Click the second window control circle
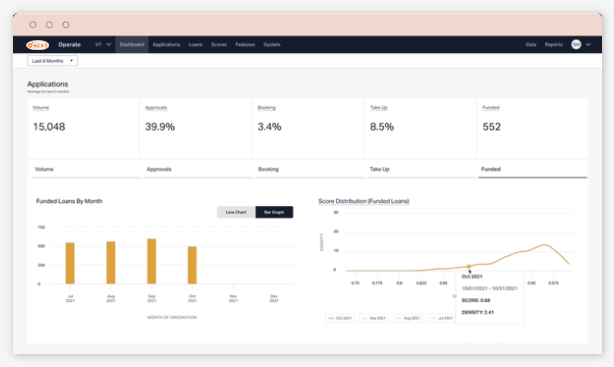 click(49, 25)
